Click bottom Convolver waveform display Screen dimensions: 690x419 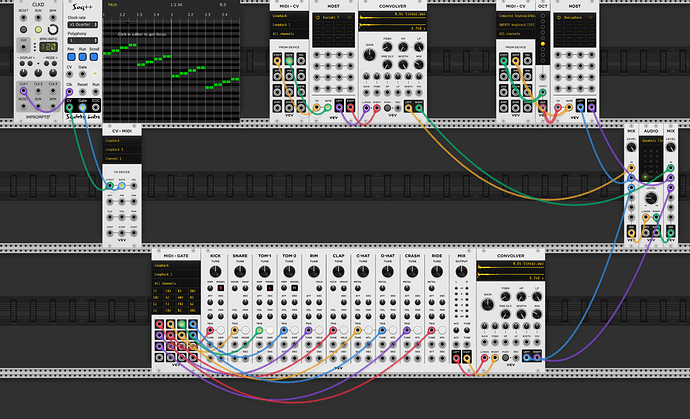tap(510, 271)
